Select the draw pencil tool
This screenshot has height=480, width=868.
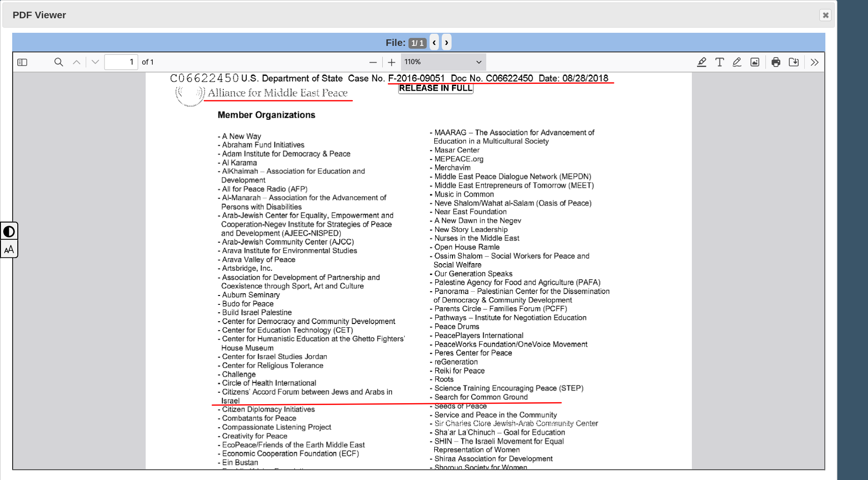[737, 62]
